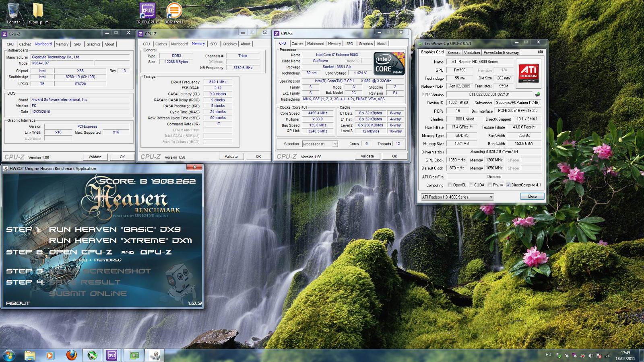Open SPD tab in CPU-Z Memory window
Screen dimensions: 644x362
(213, 44)
